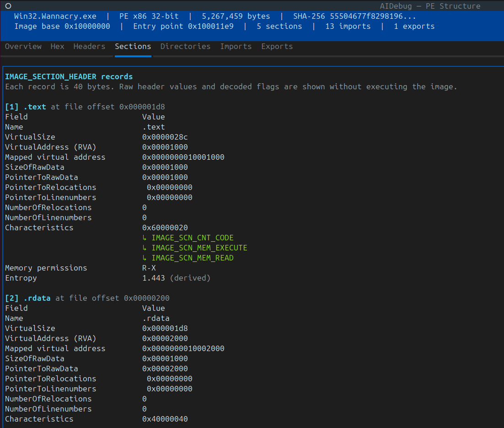Click the 5,267,459 bytes size text
This screenshot has width=504, height=428.
(x=236, y=16)
